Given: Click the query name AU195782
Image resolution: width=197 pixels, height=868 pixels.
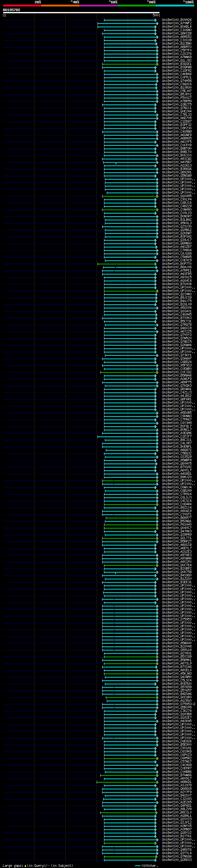Looking at the screenshot, I should pyautogui.click(x=11, y=10).
